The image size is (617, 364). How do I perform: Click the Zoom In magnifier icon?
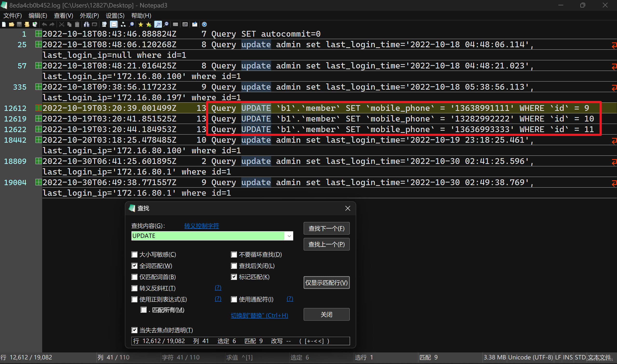pyautogui.click(x=158, y=24)
